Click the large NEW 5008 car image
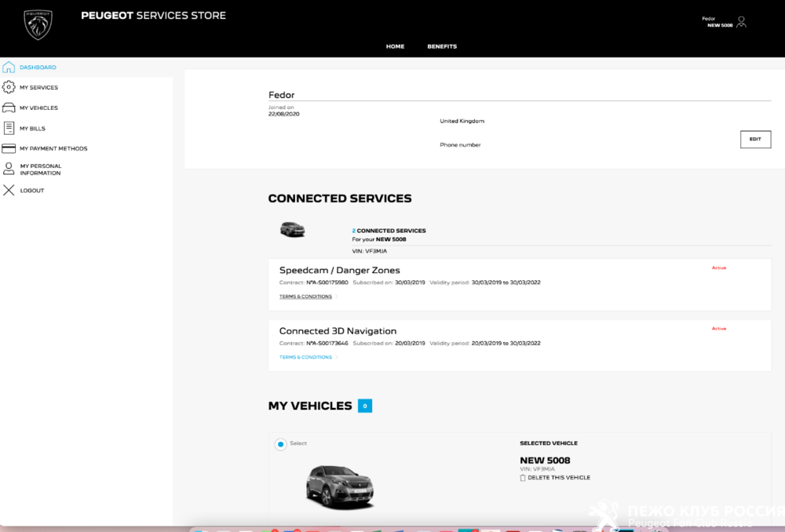Viewport: 785px width, 532px height. tap(340, 487)
